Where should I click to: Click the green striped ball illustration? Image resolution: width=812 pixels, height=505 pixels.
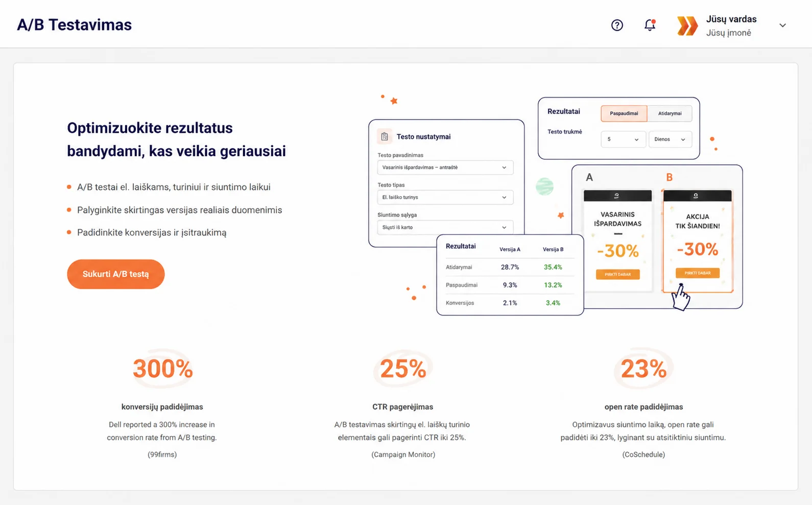click(545, 186)
